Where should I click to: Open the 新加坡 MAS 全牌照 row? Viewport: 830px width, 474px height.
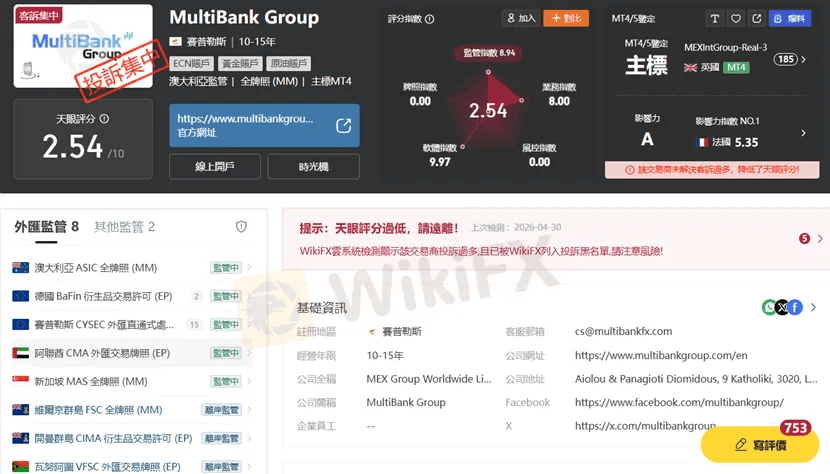click(x=132, y=381)
